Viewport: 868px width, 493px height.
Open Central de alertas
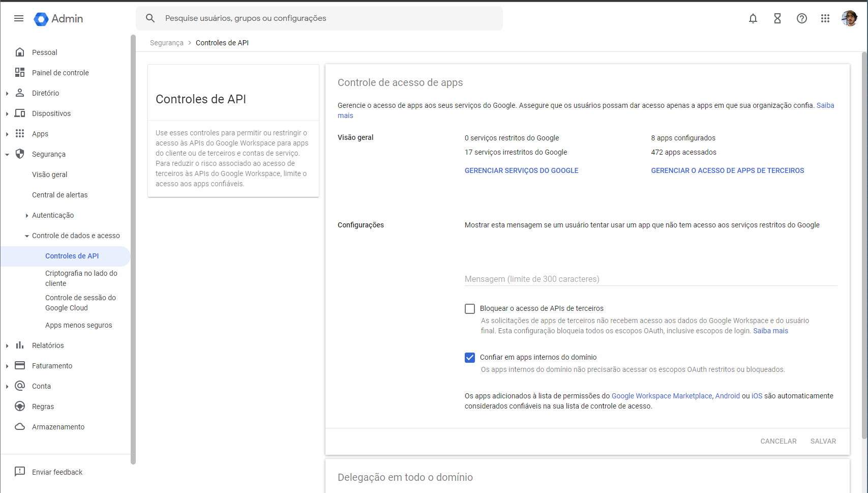pos(59,195)
